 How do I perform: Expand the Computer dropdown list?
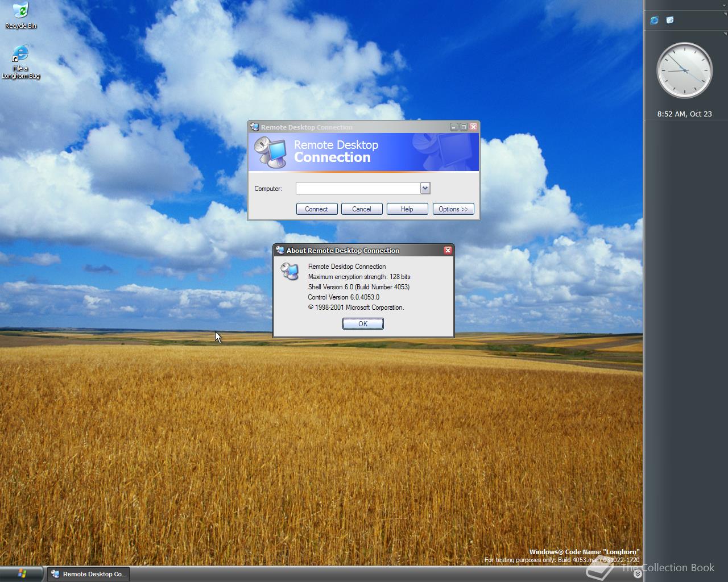coord(425,188)
